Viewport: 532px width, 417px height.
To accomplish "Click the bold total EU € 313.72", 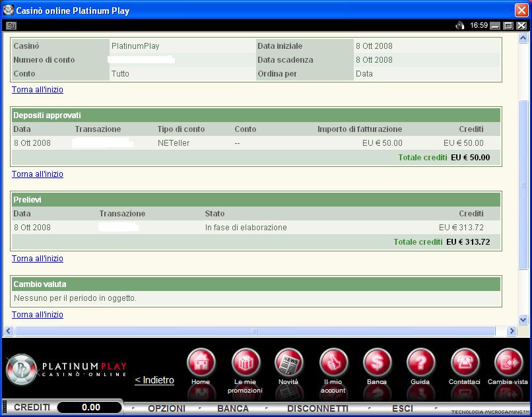I will 468,242.
